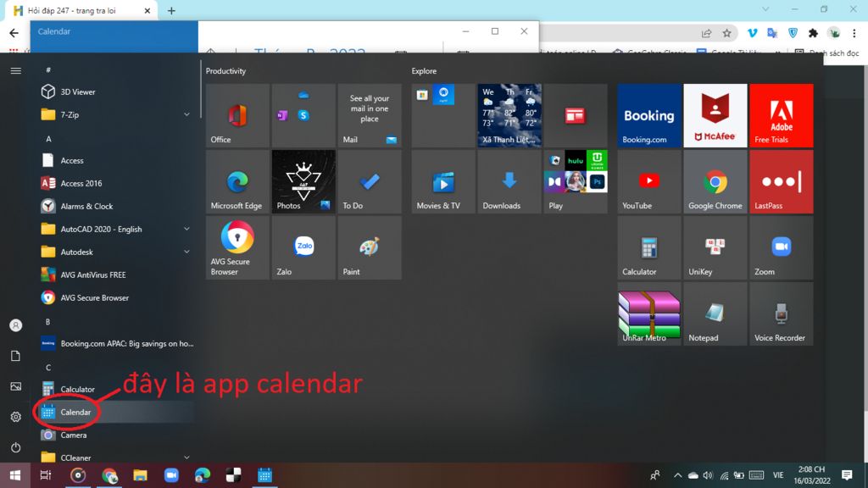
Task: Open Alarms & Clock app
Action: (x=115, y=206)
